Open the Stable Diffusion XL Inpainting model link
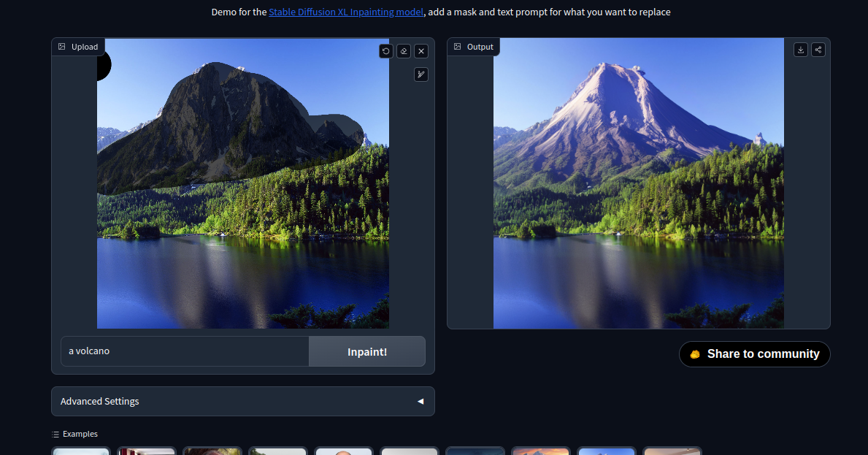 coord(345,12)
